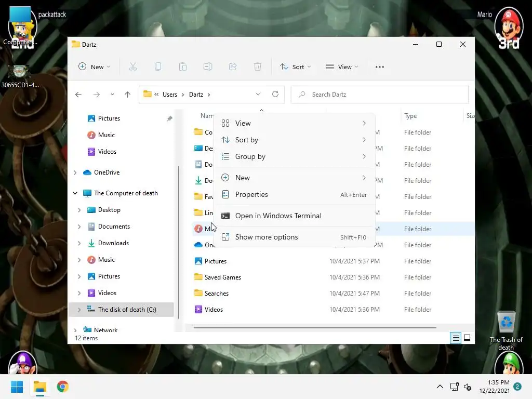
Task: Open The Trash of death recycle bin
Action: 506,331
